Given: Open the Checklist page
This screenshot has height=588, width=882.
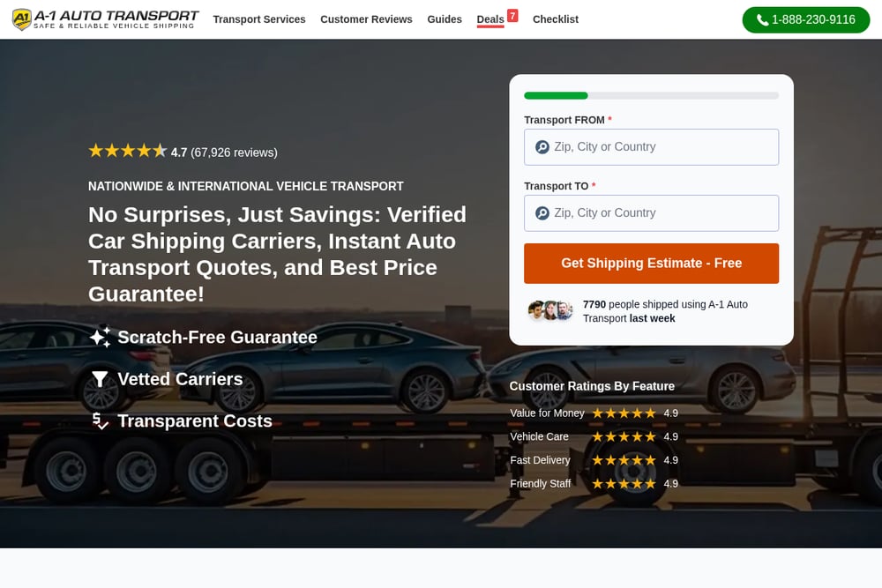Looking at the screenshot, I should tap(555, 19).
